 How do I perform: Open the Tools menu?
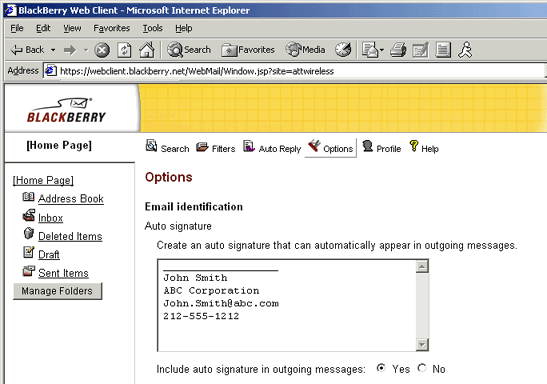[x=152, y=28]
